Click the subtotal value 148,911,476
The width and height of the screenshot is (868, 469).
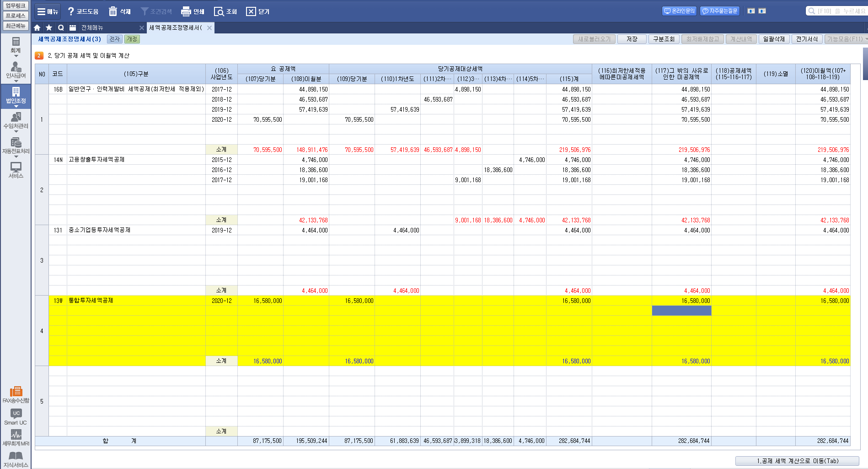(312, 150)
